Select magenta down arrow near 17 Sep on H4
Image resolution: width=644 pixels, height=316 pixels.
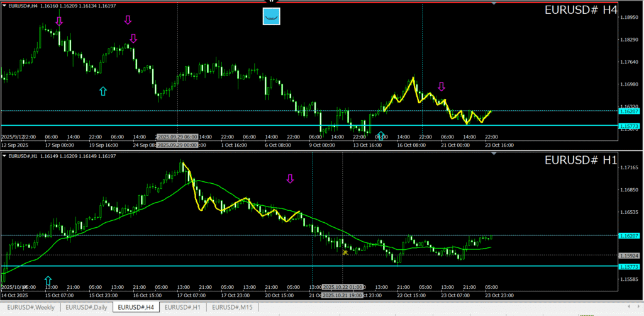pos(59,21)
